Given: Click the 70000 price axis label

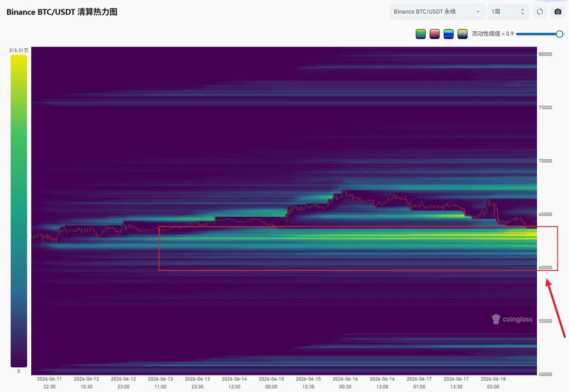Looking at the screenshot, I should click(545, 161).
